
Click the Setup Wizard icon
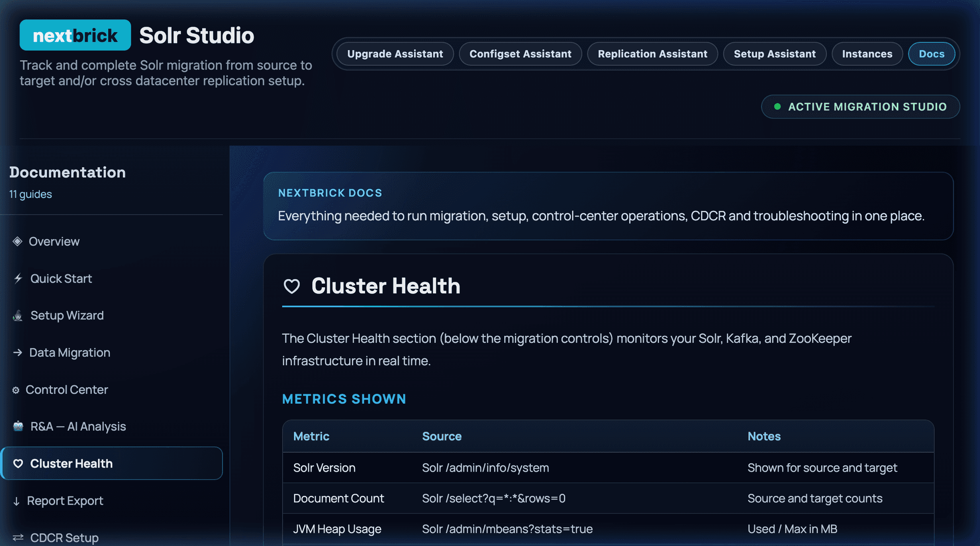pyautogui.click(x=18, y=316)
